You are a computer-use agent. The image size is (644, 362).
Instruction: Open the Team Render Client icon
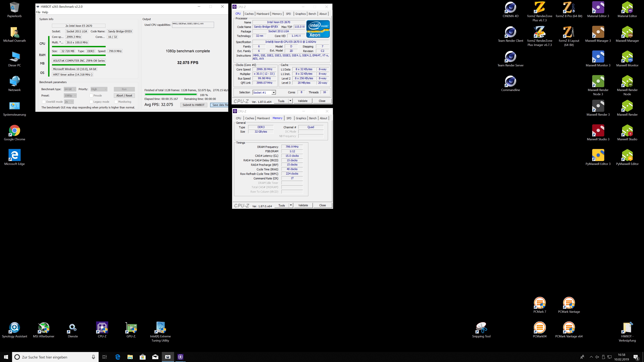(510, 34)
